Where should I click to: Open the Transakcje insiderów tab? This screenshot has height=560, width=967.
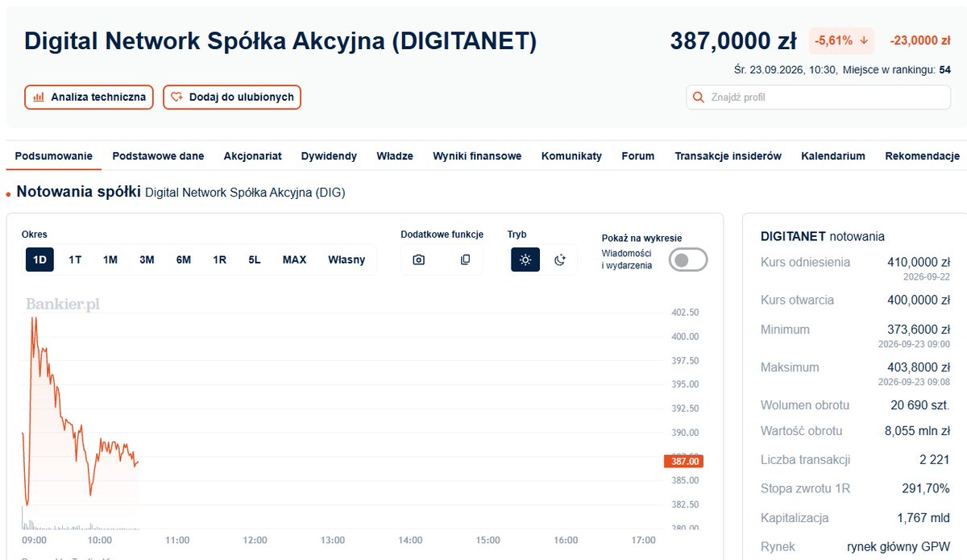[728, 156]
